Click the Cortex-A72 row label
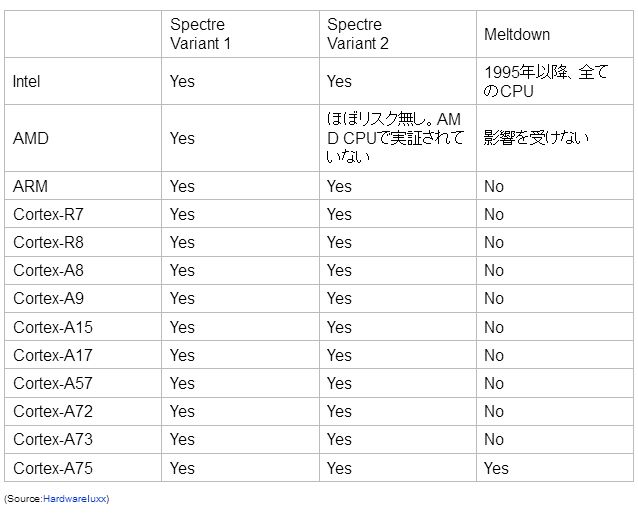Image resolution: width=638 pixels, height=519 pixels. point(52,411)
